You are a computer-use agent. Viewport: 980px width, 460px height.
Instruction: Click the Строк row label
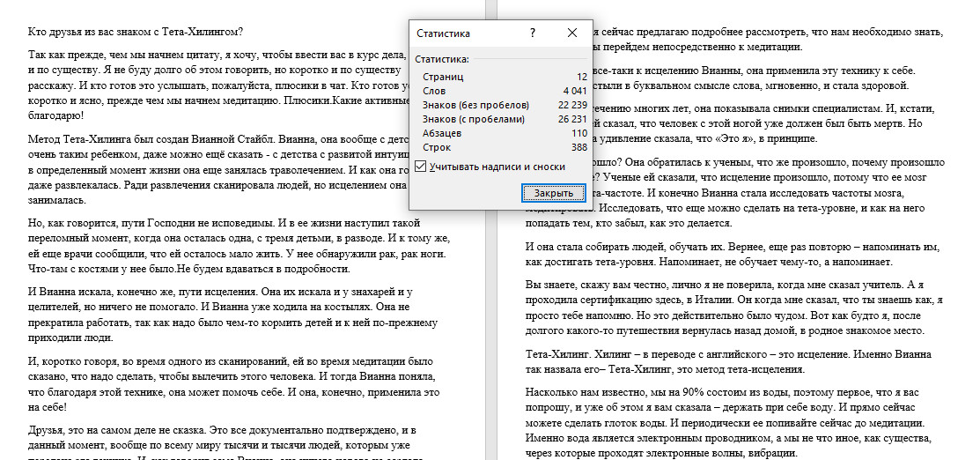coord(436,148)
